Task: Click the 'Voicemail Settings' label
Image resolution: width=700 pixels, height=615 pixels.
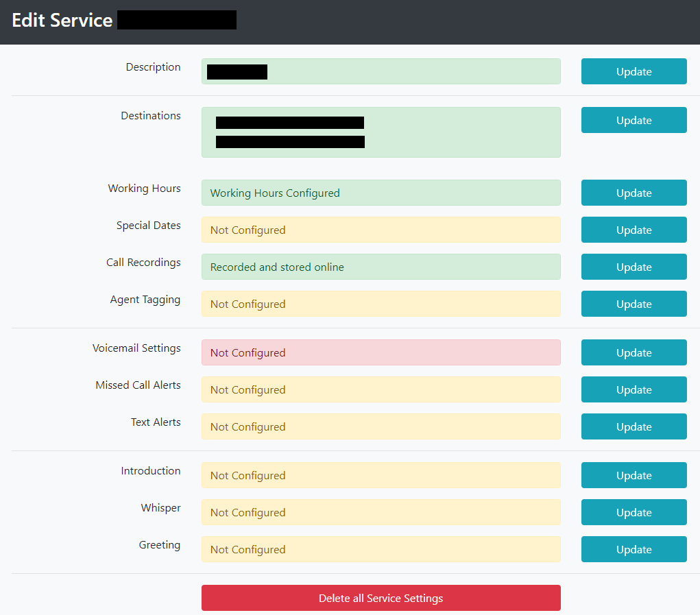Action: coord(136,348)
